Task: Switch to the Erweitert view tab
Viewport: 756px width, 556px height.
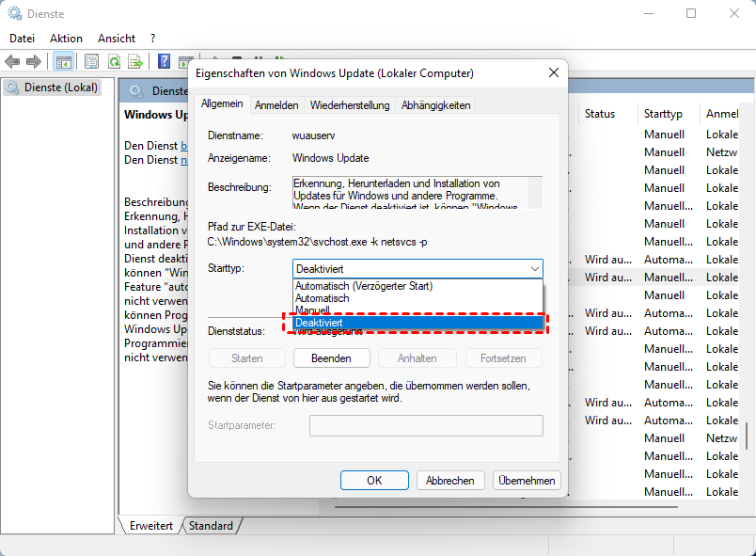Action: (x=150, y=526)
